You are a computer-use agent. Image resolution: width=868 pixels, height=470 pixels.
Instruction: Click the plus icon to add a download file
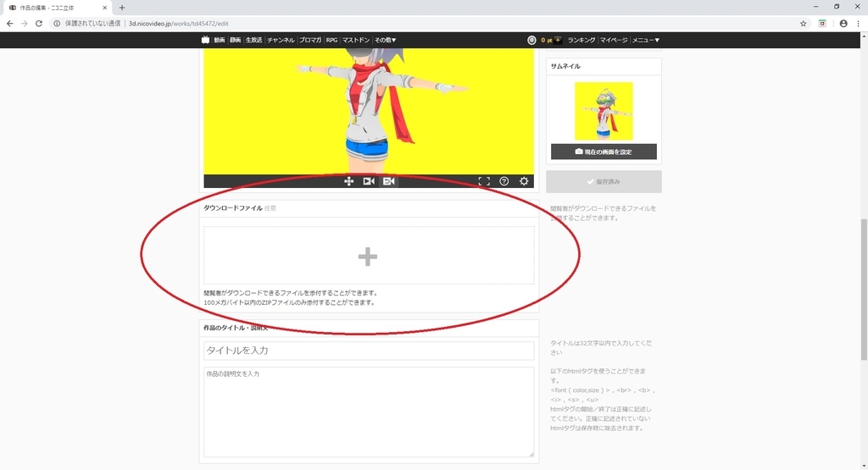tap(368, 257)
